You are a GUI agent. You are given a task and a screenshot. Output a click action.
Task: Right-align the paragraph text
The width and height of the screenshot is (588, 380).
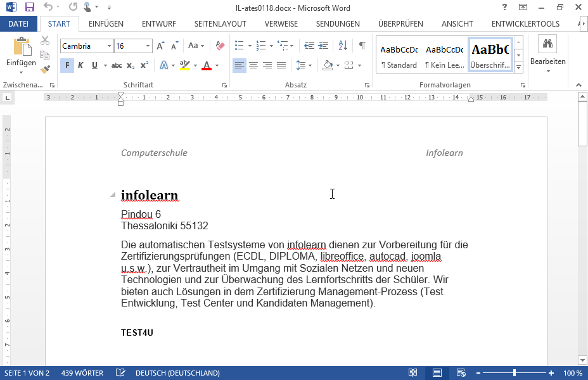pyautogui.click(x=267, y=66)
